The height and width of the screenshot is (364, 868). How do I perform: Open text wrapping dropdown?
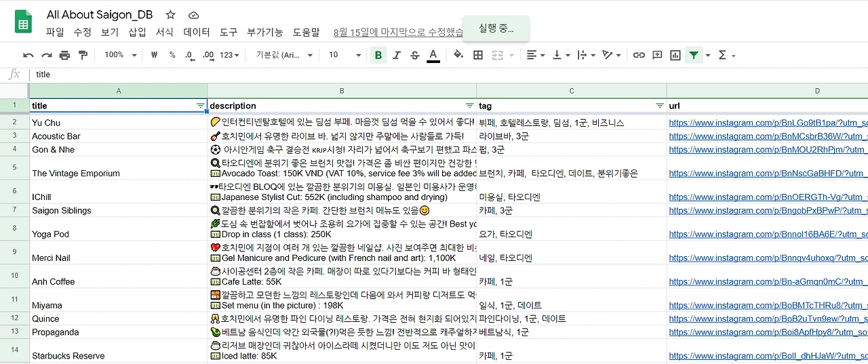click(x=586, y=55)
